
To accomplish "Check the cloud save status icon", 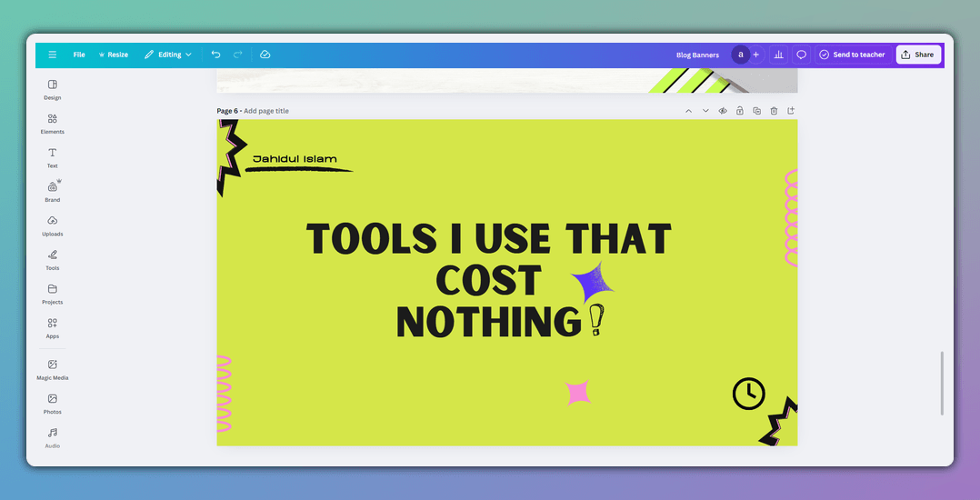I will [x=265, y=55].
